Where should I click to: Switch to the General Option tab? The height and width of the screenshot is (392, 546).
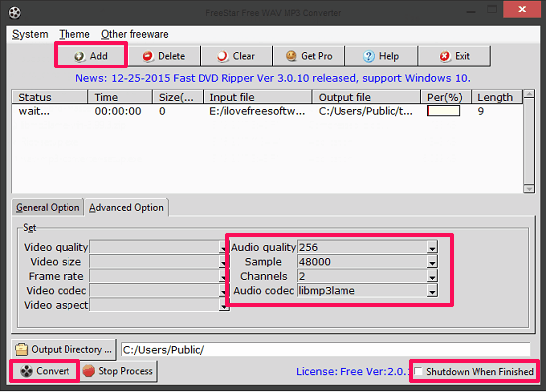point(48,207)
